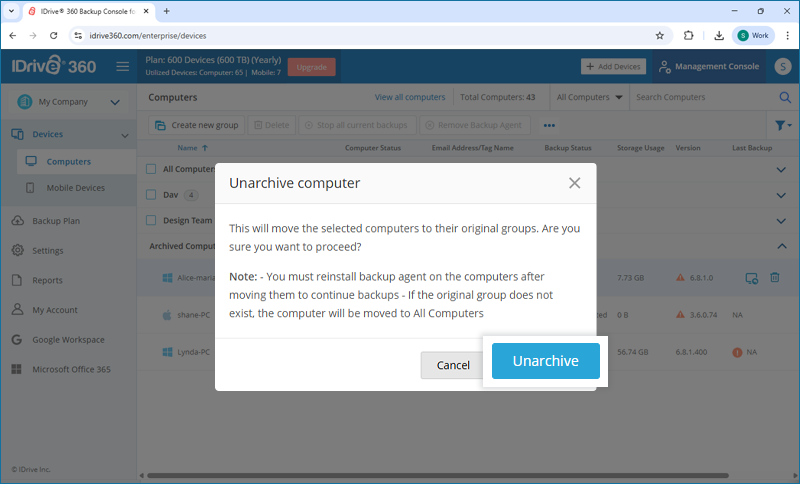This screenshot has width=800, height=484.
Task: Close the IDrive 360 browser tab
Action: click(146, 11)
